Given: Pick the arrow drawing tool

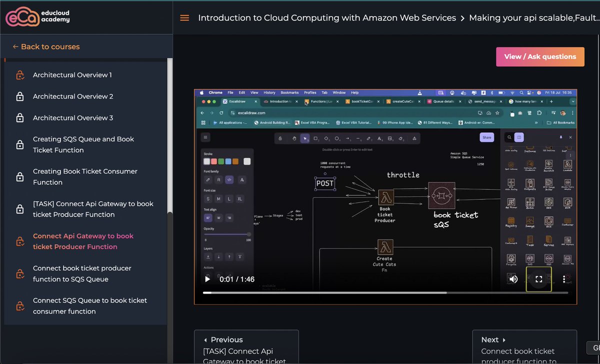Looking at the screenshot, I should click(347, 138).
